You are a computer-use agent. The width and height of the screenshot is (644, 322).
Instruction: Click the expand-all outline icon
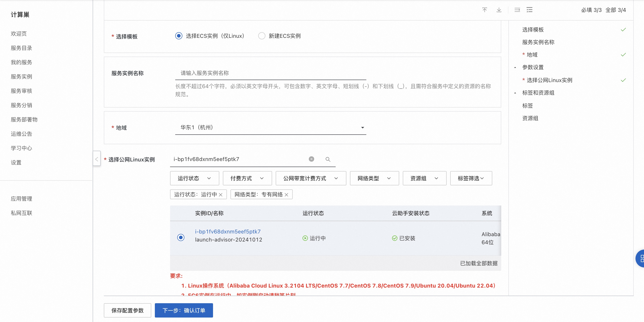coord(529,10)
